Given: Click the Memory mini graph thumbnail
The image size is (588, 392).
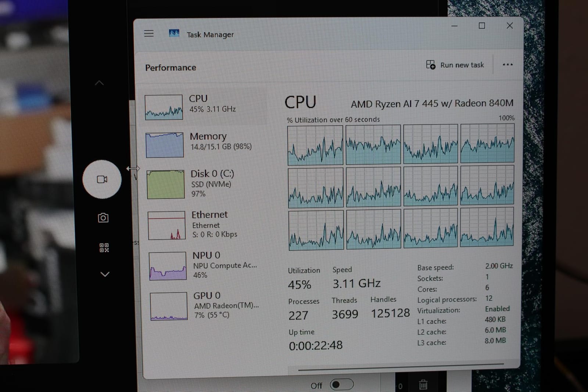Looking at the screenshot, I should [x=165, y=145].
